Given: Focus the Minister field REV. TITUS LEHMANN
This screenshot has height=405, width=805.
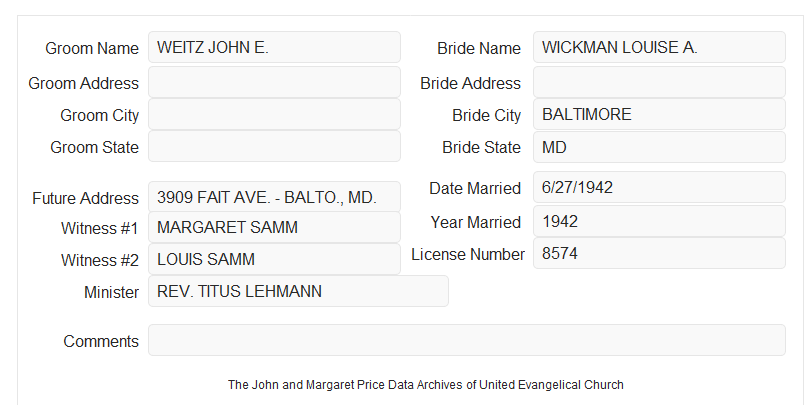Looking at the screenshot, I should [298, 291].
